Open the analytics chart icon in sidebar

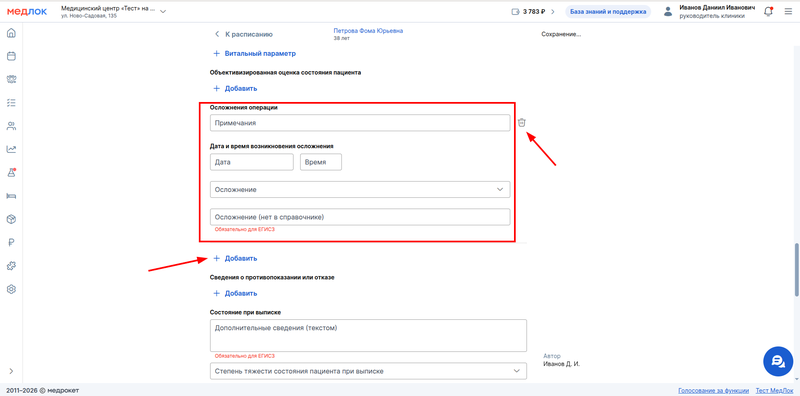tap(11, 150)
